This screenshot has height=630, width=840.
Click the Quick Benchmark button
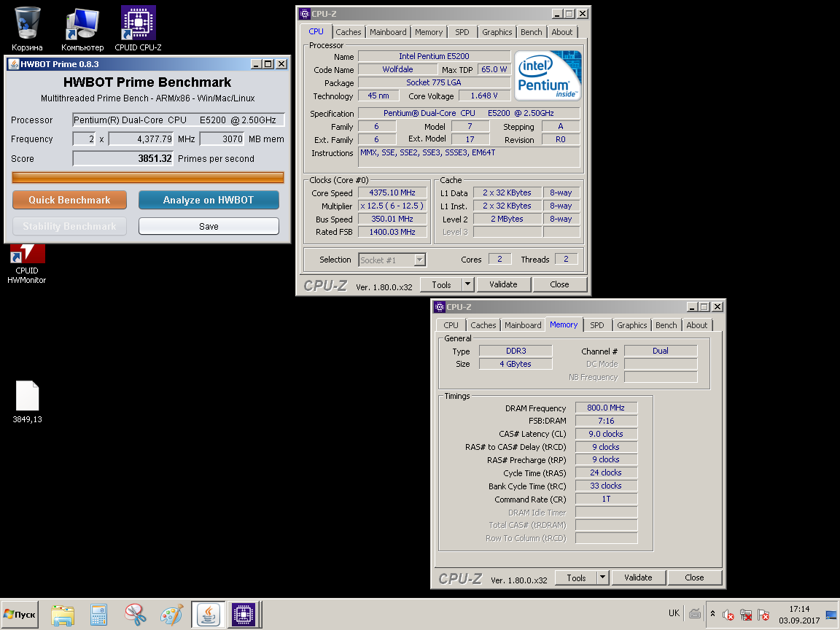point(70,200)
